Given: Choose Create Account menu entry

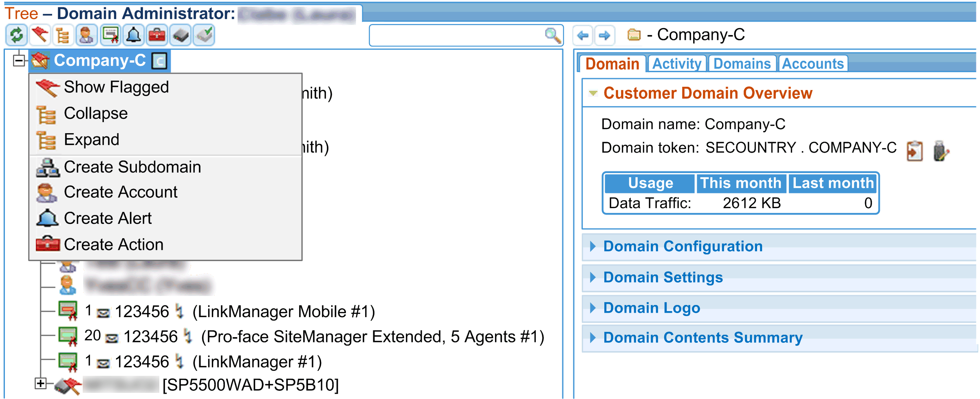Looking at the screenshot, I should [x=121, y=192].
